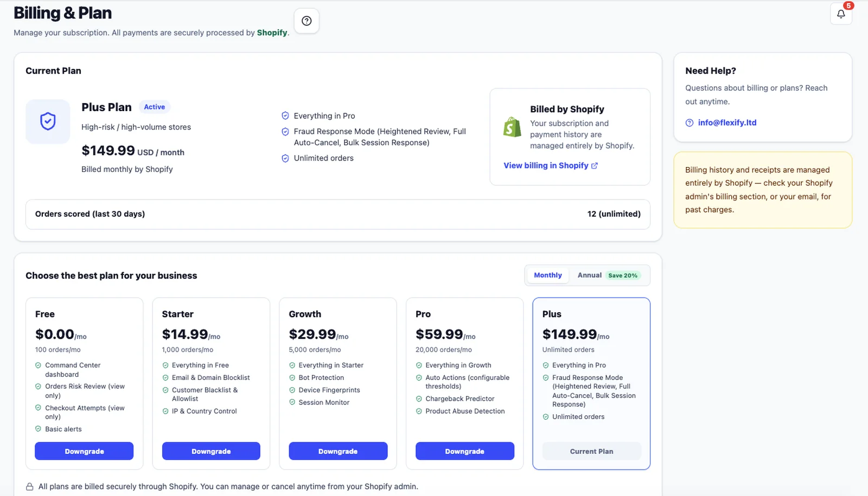Downgrade to the Free plan
The width and height of the screenshot is (868, 496).
[x=84, y=451]
